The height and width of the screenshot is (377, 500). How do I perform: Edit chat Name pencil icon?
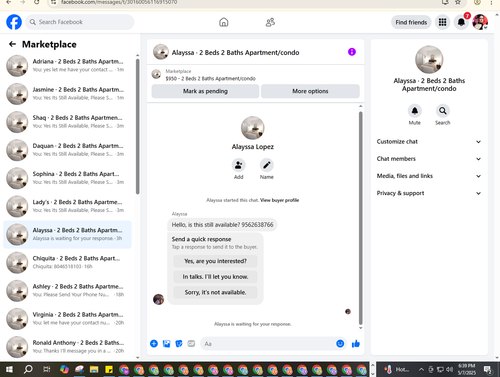click(x=267, y=165)
